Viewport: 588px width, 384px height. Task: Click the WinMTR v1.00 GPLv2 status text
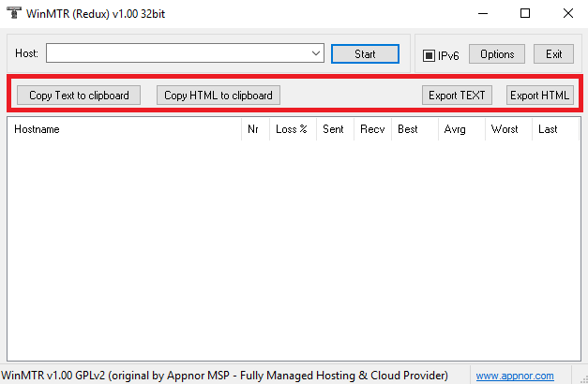[x=224, y=375]
